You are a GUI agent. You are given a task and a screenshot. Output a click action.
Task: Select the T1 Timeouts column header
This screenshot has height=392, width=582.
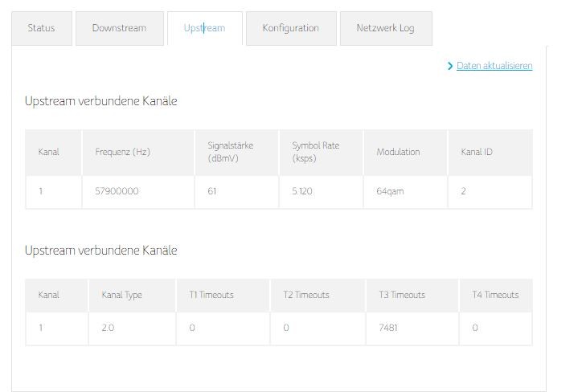(211, 295)
